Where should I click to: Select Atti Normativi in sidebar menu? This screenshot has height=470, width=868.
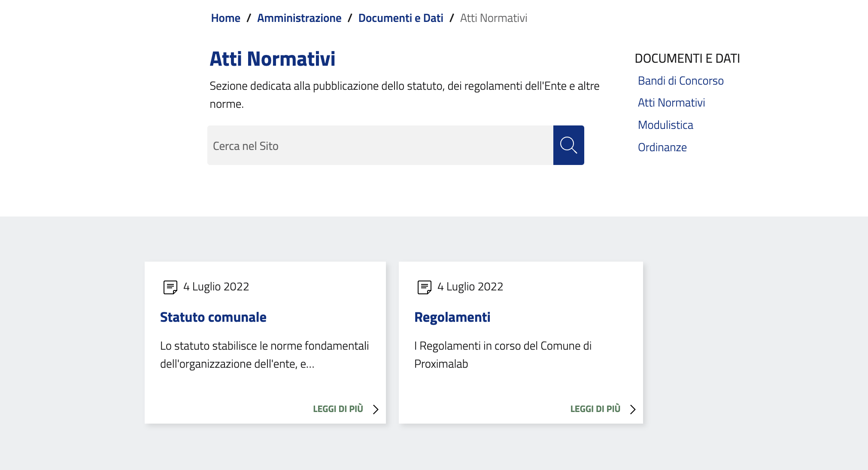[x=671, y=103]
